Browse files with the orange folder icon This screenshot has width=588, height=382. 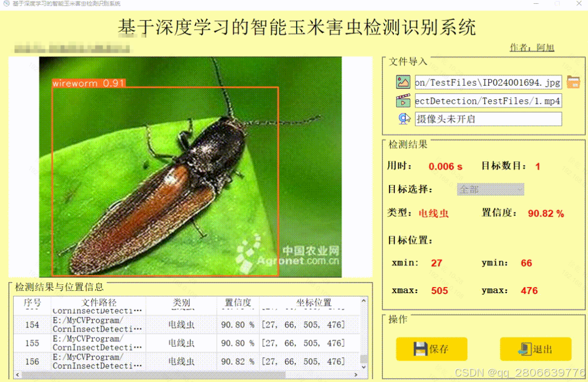573,81
